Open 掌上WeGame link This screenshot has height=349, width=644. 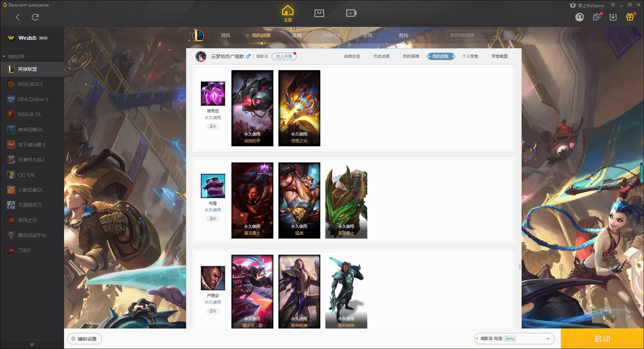click(587, 5)
